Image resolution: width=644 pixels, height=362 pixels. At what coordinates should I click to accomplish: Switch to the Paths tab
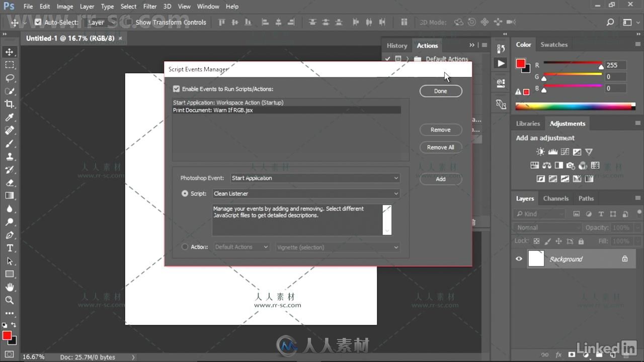click(586, 198)
